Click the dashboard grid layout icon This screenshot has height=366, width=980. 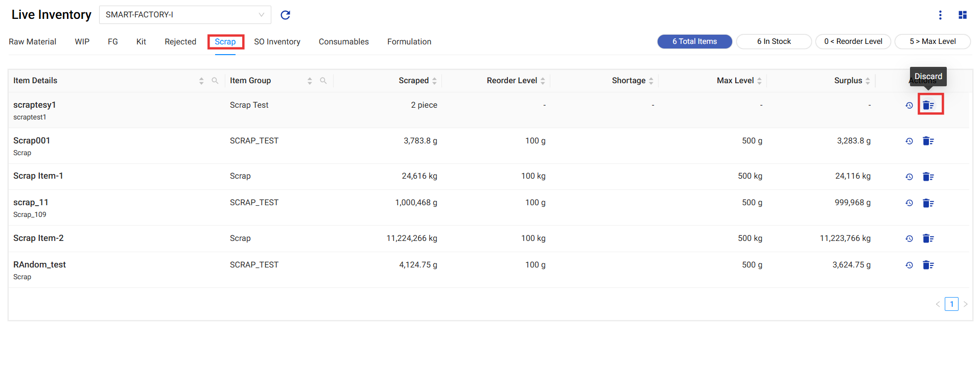(x=962, y=15)
